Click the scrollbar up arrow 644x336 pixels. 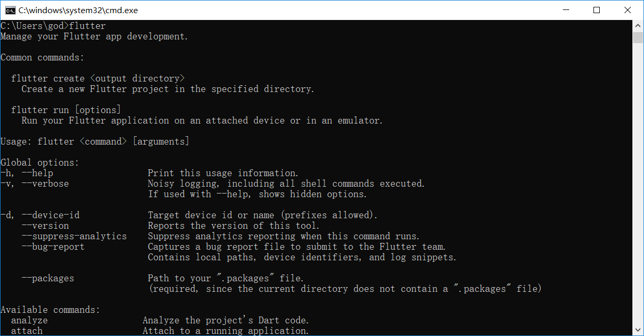click(638, 25)
